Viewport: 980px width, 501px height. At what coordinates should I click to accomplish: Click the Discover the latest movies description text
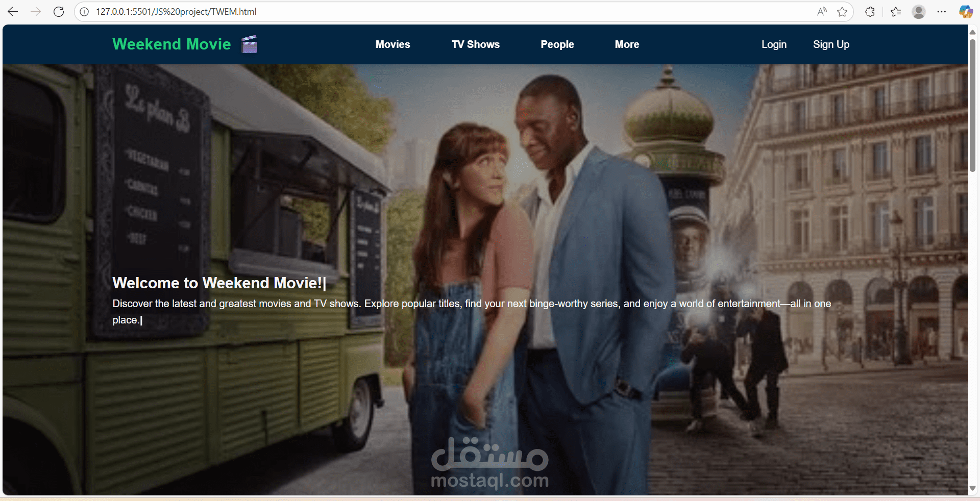pos(472,312)
